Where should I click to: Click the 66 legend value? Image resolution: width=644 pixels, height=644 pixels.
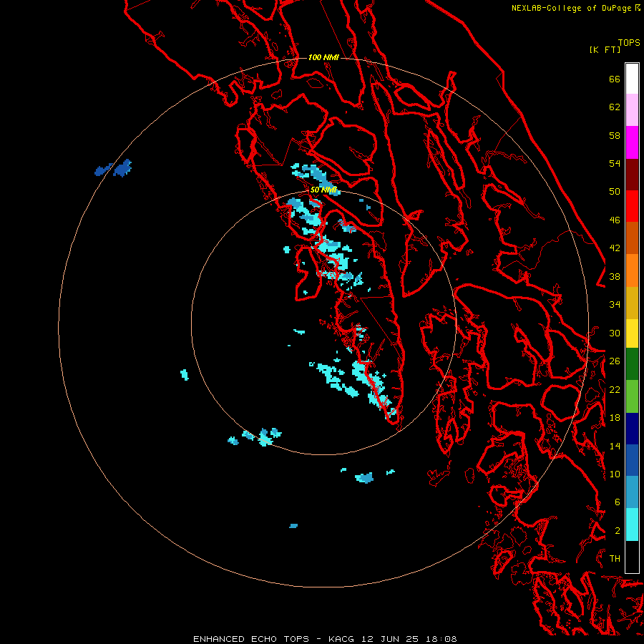tap(615, 79)
